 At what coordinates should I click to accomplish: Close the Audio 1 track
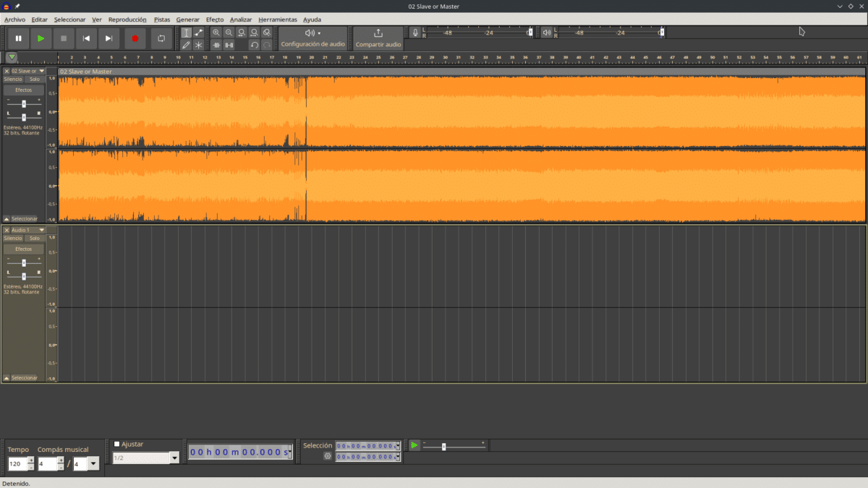pos(7,230)
